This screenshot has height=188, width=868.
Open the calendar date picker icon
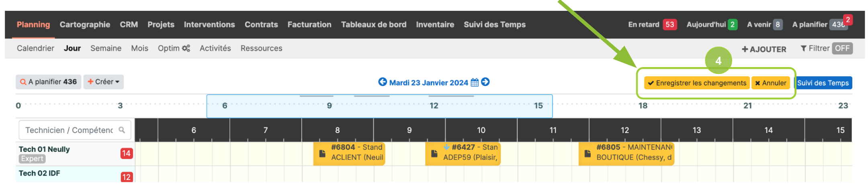coord(475,82)
